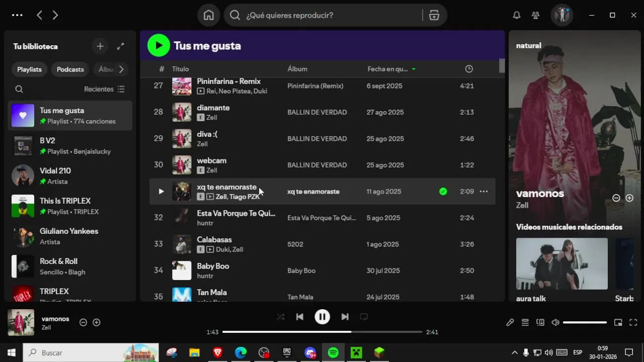Open Browse icon in search bar
The image size is (644, 362).
434,15
